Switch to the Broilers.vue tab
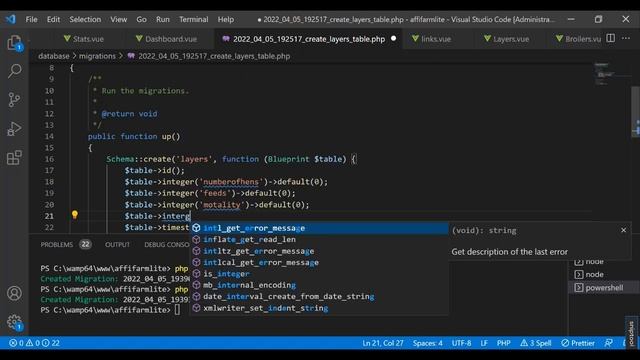Viewport: 640px width, 360px height. click(578, 39)
